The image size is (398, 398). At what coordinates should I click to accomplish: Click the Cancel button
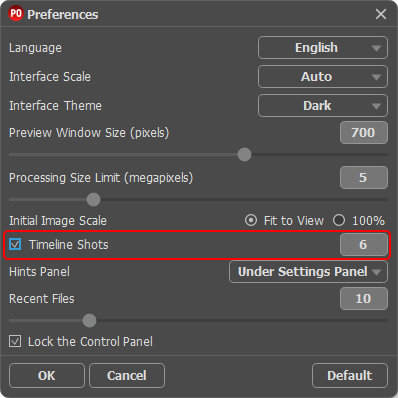(127, 376)
